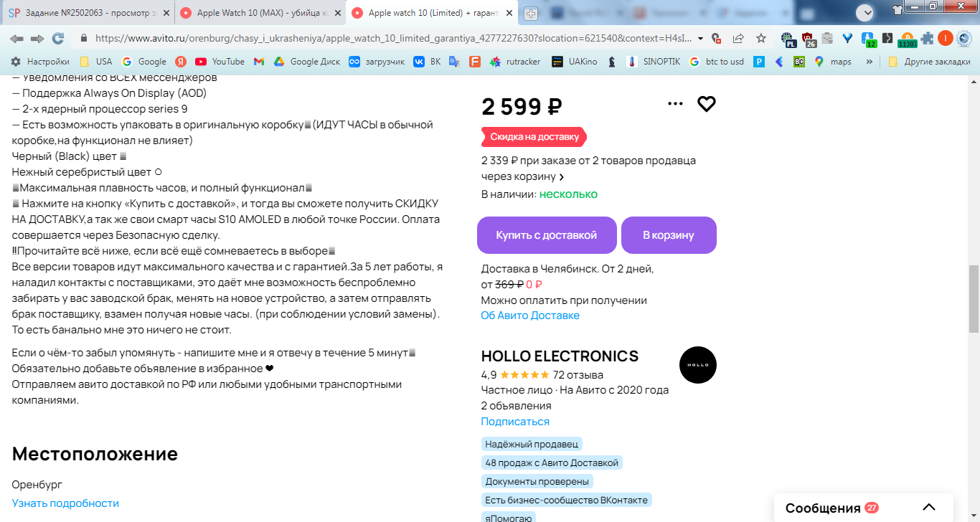The image size is (980, 522).
Task: Open the YouTube bookmark
Action: pyautogui.click(x=220, y=62)
